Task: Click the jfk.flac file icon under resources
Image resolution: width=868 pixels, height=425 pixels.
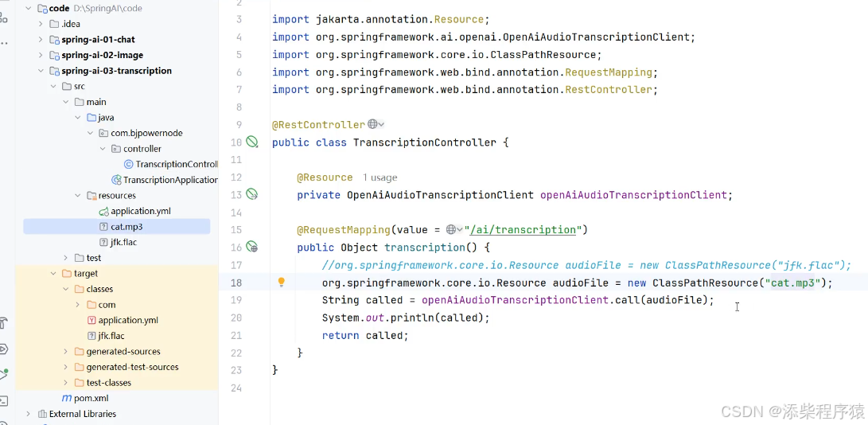Action: 103,242
